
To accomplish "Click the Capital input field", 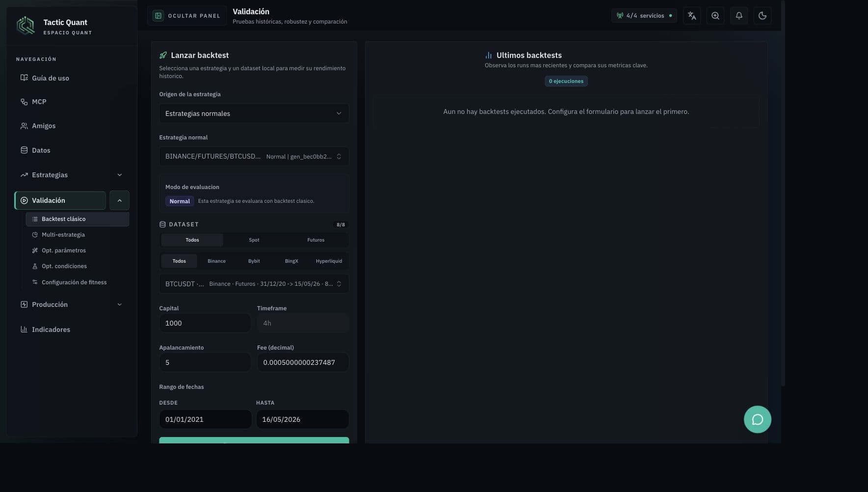I will pyautogui.click(x=205, y=323).
